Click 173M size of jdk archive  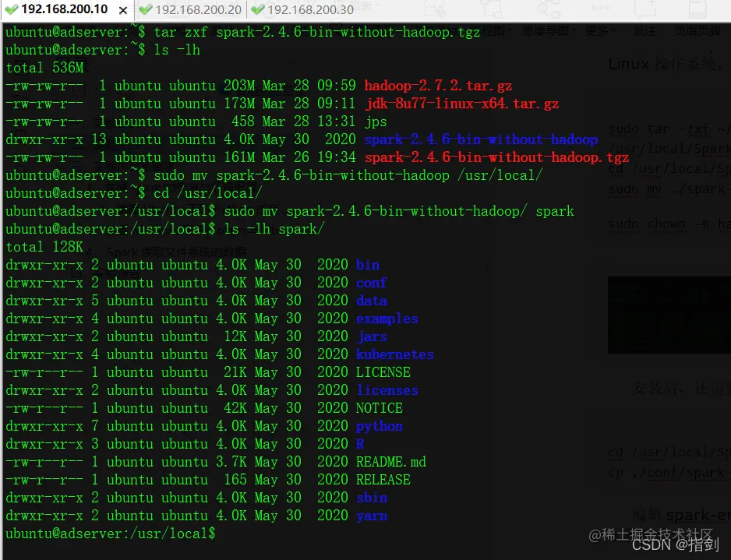tap(239, 104)
